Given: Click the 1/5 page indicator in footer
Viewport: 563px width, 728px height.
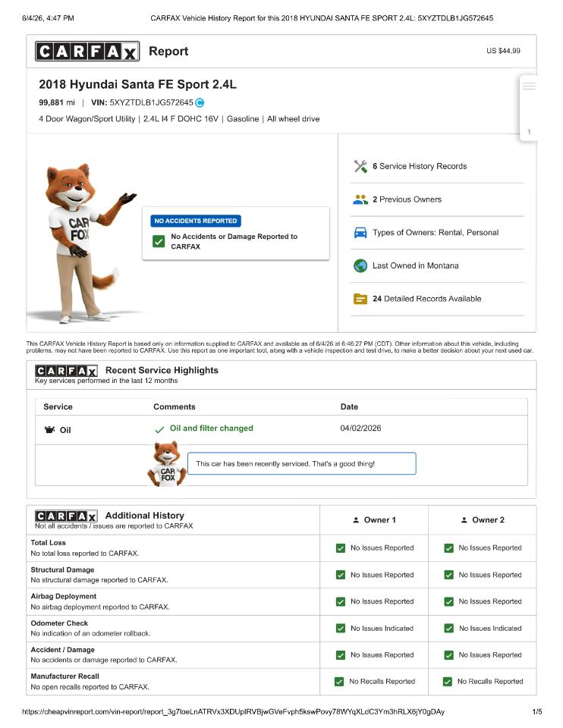Looking at the screenshot, I should [537, 712].
